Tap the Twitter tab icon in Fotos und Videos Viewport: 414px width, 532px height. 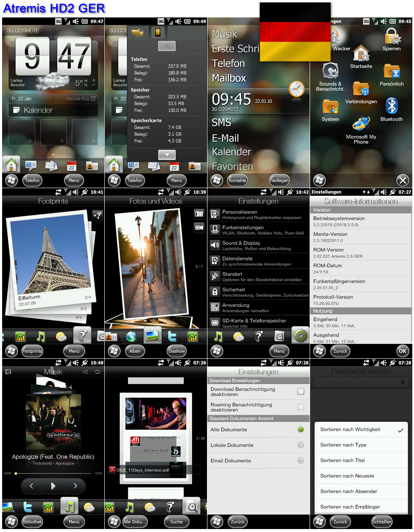click(x=172, y=336)
